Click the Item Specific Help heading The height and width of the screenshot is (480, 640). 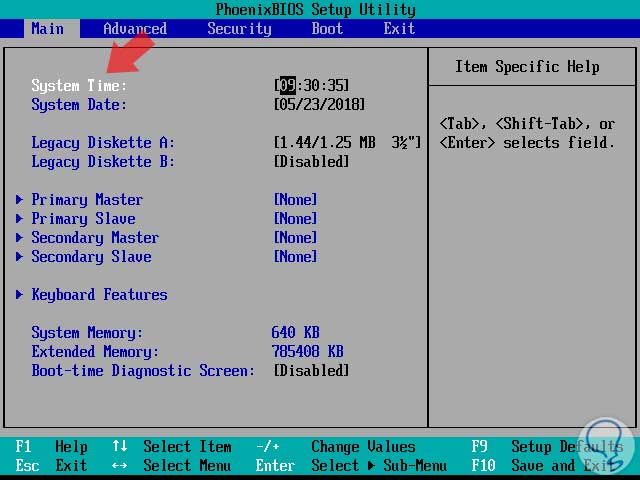tap(527, 67)
